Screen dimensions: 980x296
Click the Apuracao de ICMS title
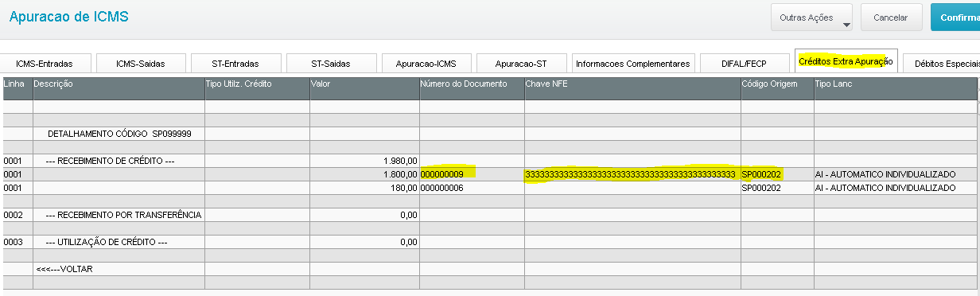point(68,16)
